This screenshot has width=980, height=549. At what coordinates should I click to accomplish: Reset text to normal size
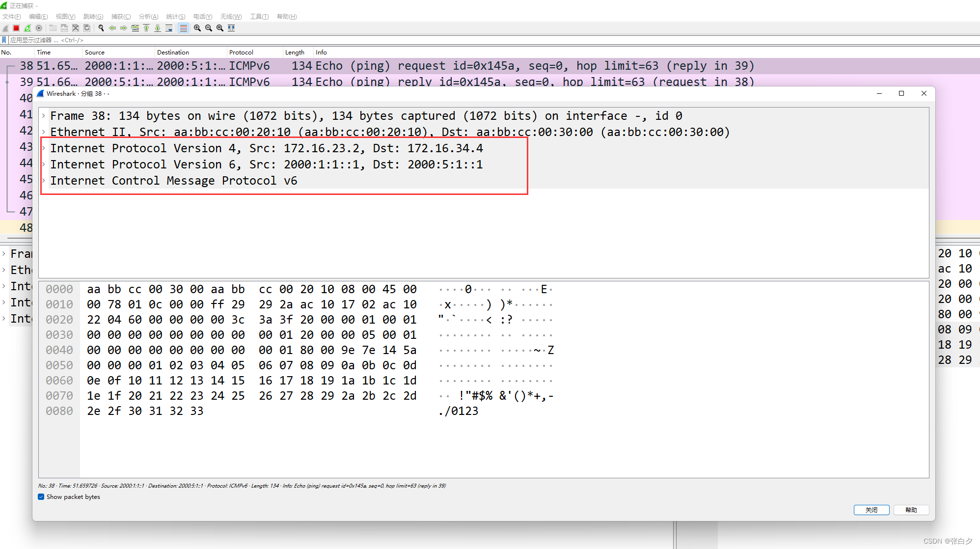(x=220, y=28)
